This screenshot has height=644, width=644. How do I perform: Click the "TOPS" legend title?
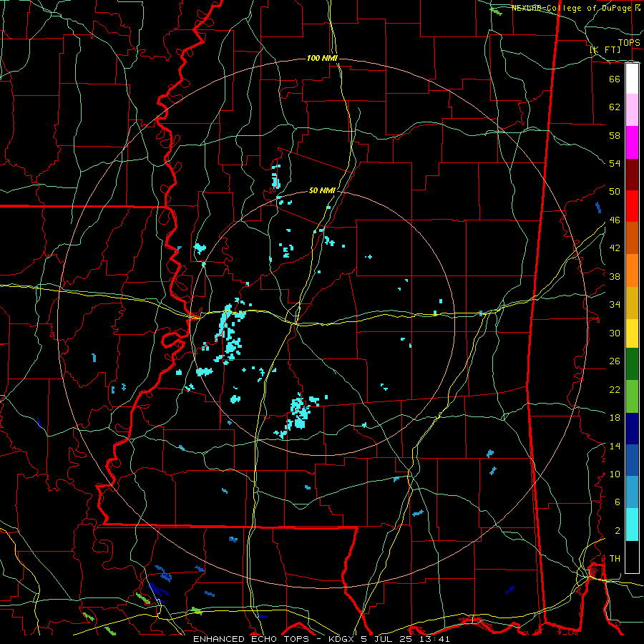pos(629,42)
